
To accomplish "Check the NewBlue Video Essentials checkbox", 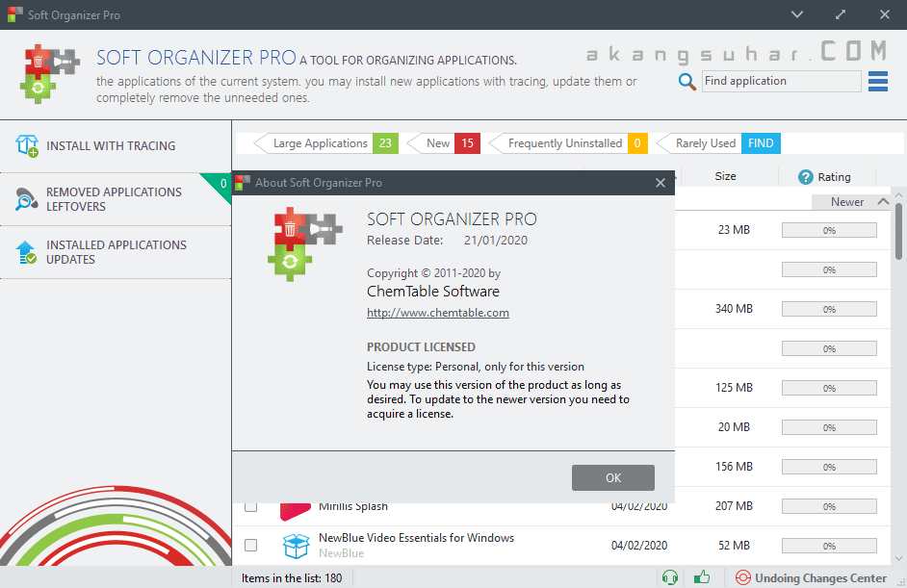I will coord(250,546).
